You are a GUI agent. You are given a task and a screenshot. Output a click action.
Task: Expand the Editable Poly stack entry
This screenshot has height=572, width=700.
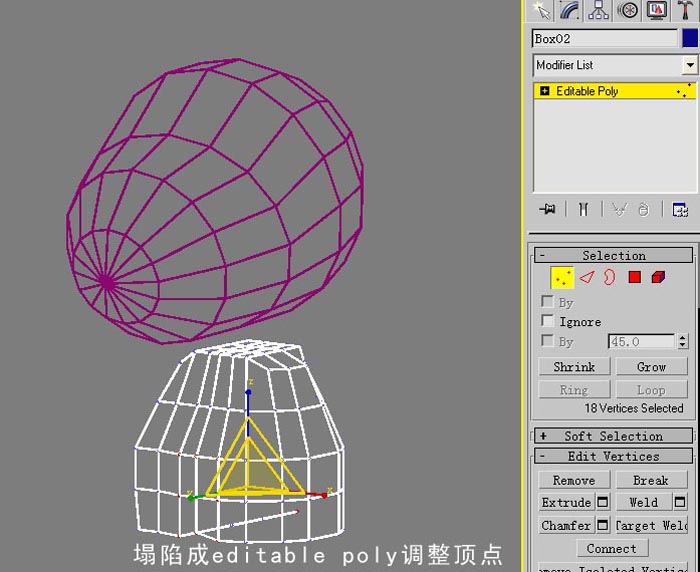(545, 91)
